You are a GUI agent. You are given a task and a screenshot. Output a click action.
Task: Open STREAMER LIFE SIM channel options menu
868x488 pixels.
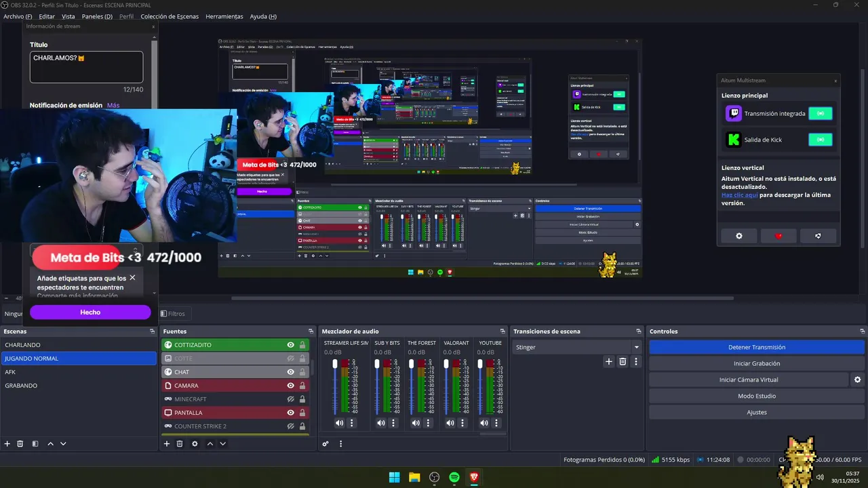351,423
